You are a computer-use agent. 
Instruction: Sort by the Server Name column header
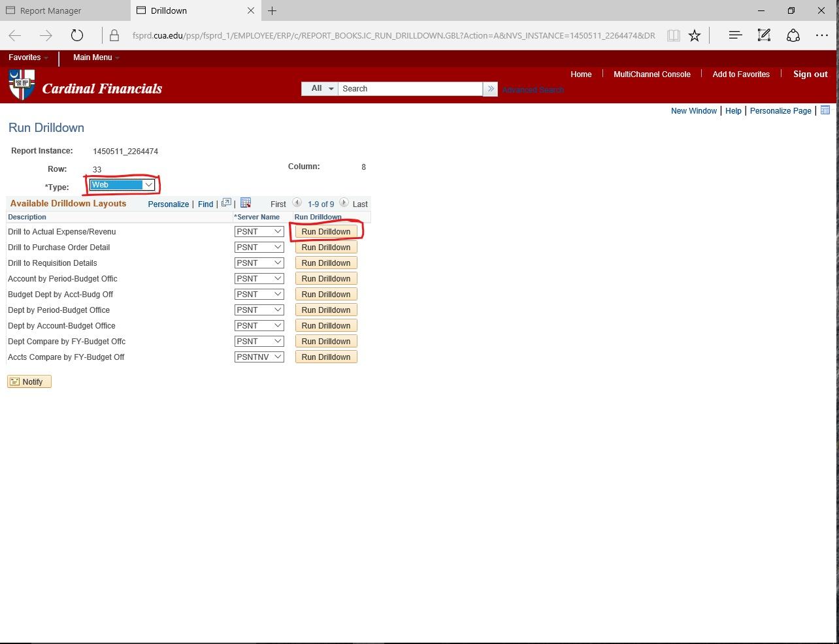(x=257, y=217)
